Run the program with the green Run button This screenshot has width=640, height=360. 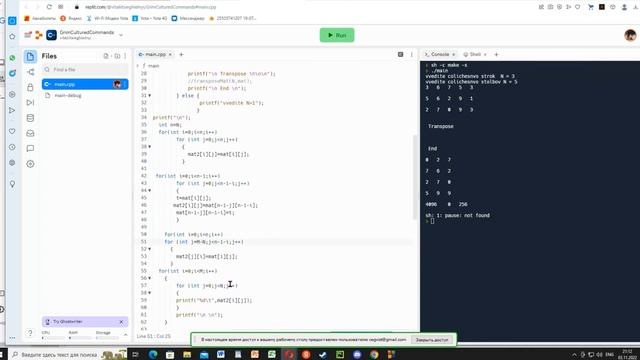point(337,35)
